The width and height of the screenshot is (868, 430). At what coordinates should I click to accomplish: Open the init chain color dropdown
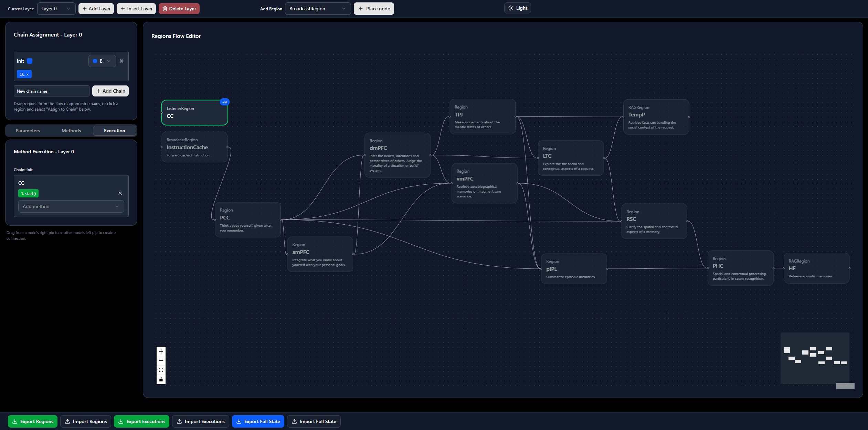tap(102, 61)
